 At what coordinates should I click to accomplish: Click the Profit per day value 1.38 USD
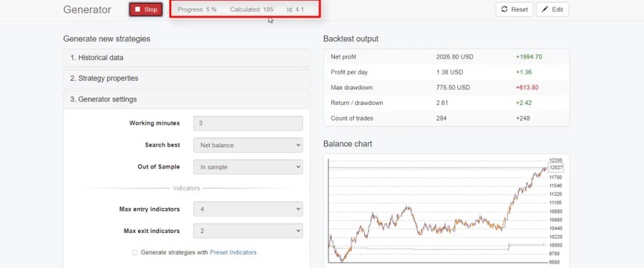[x=449, y=72]
